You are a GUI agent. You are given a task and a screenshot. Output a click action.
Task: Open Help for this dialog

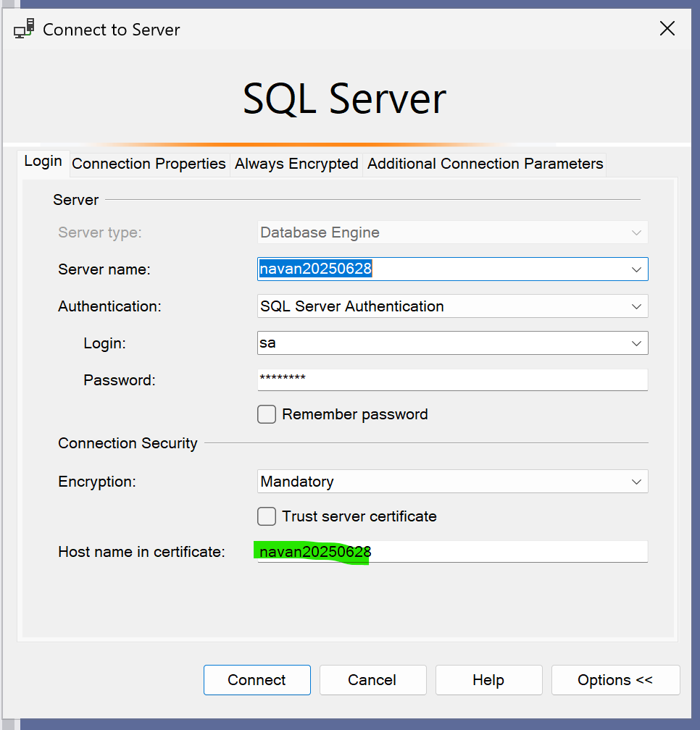point(488,680)
